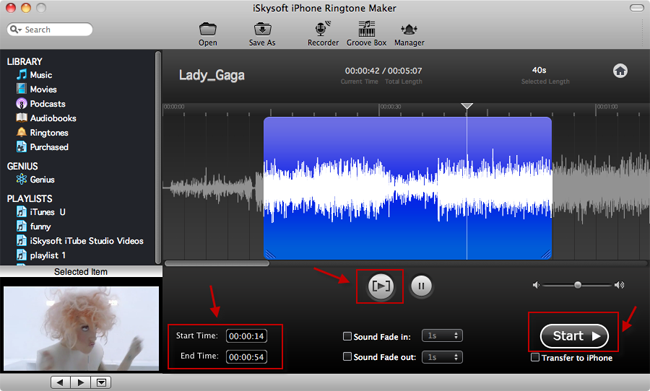Screen dimensions: 650x391
Task: Open the Manager tool
Action: click(409, 34)
